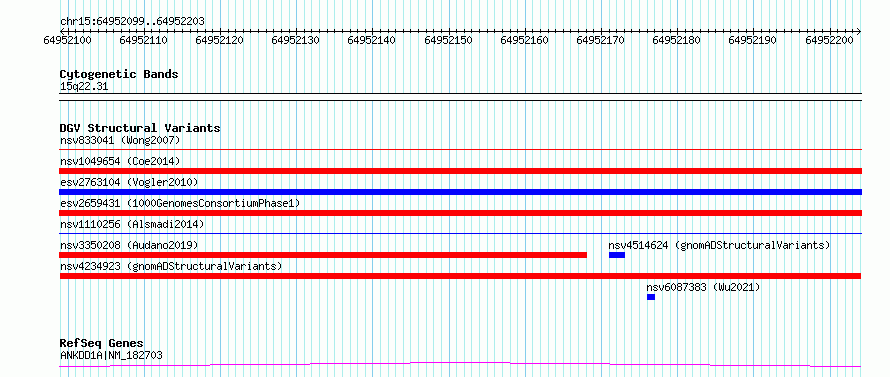This screenshot has height=377, width=890.
Task: Click ruler position 64952130
Action: pyautogui.click(x=296, y=40)
